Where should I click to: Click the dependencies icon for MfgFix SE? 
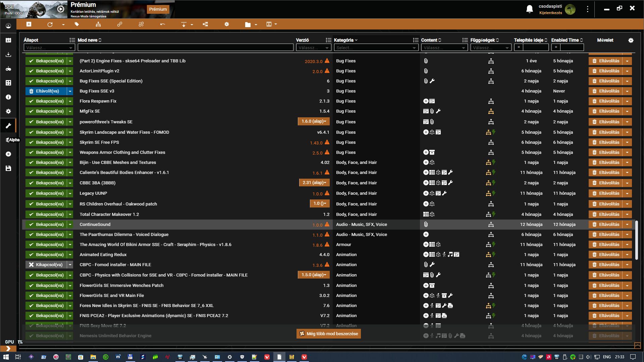click(x=491, y=111)
